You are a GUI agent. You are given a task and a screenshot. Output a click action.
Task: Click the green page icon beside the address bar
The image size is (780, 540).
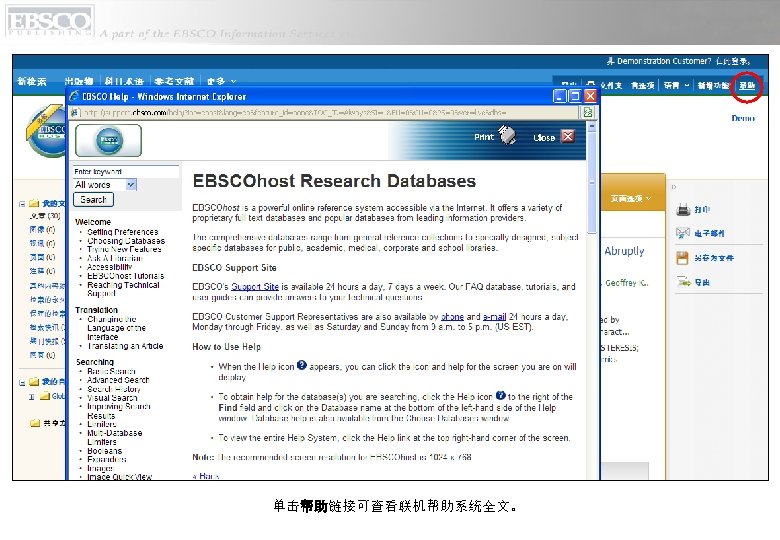(x=587, y=112)
